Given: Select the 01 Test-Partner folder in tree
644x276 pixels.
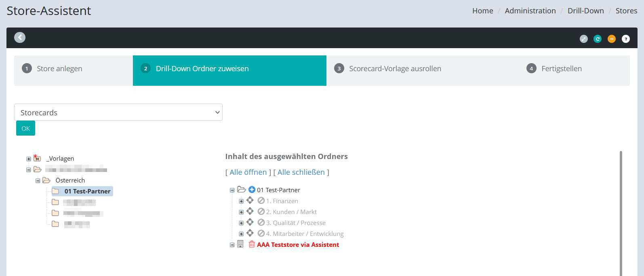Looking at the screenshot, I should [x=87, y=191].
